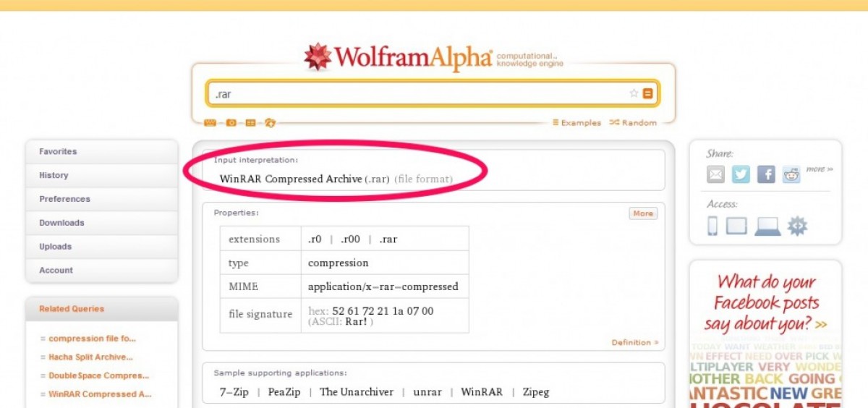Viewport: 868px width, 408px height.
Task: Open the Examples link
Action: 576,123
